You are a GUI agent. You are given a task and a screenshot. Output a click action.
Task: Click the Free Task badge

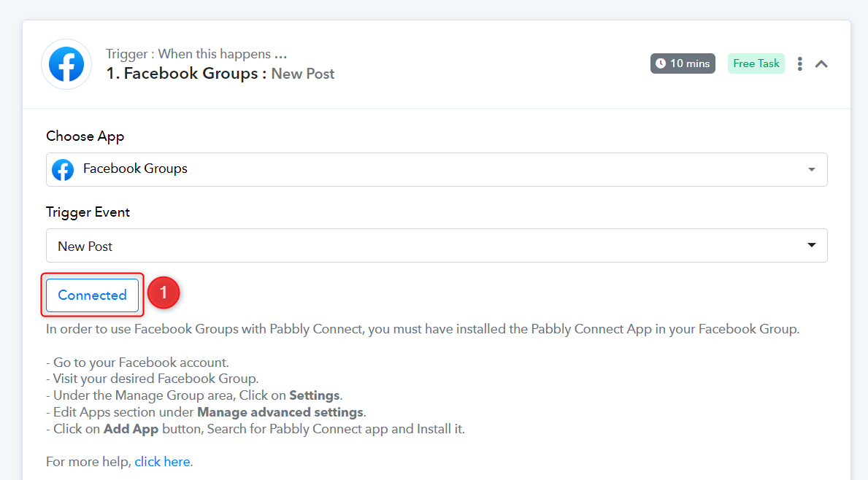point(756,63)
